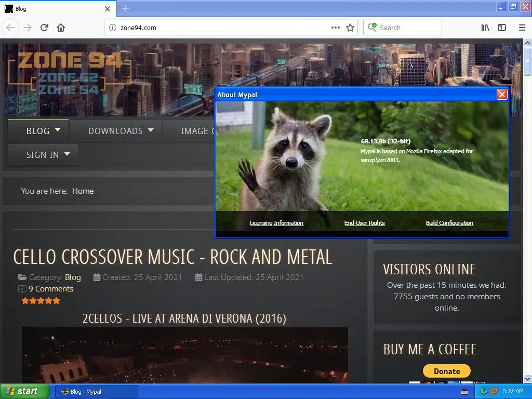Click the Zone 94 site logo
The width and height of the screenshot is (532, 399).
click(x=70, y=73)
